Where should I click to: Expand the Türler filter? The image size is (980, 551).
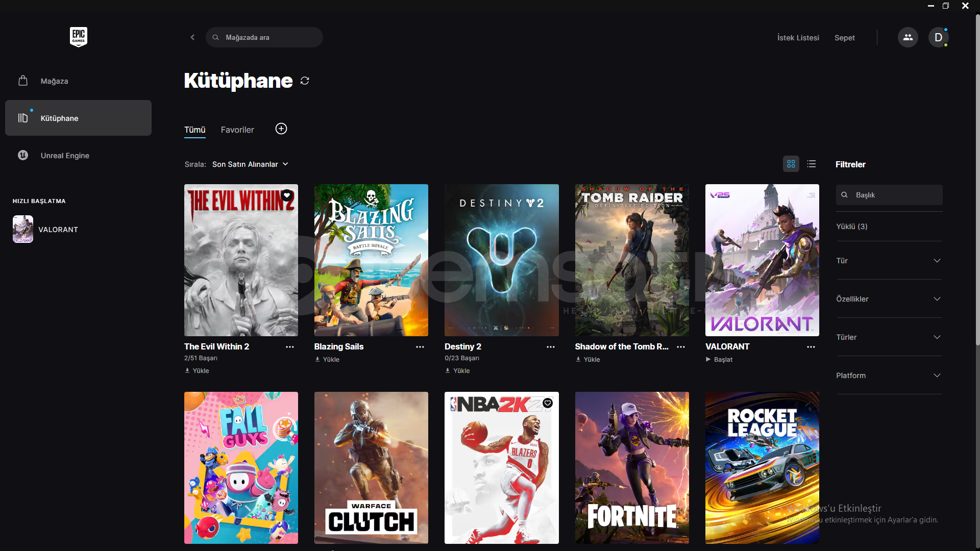[889, 337]
